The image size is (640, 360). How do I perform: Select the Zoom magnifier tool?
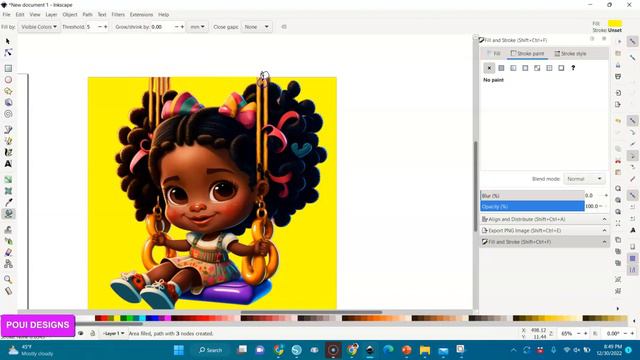click(x=8, y=280)
